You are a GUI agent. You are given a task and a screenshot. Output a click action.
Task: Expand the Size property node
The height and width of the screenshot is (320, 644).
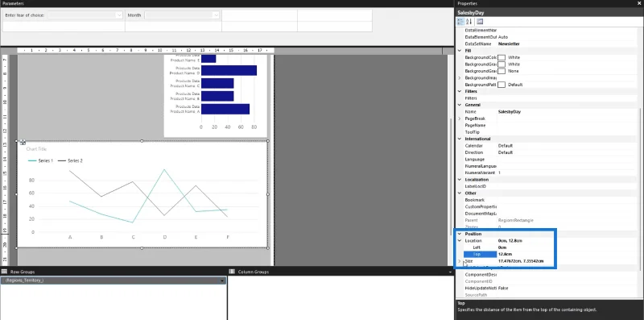[460, 261]
